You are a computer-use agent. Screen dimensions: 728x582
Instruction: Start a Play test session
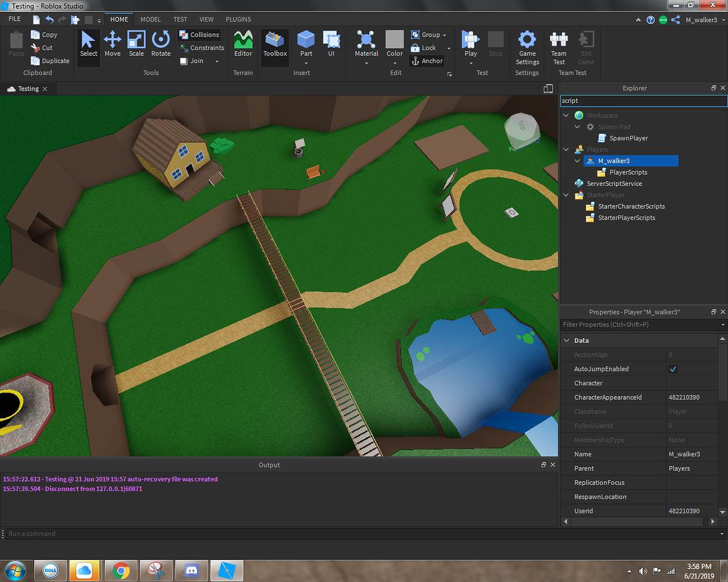471,41
